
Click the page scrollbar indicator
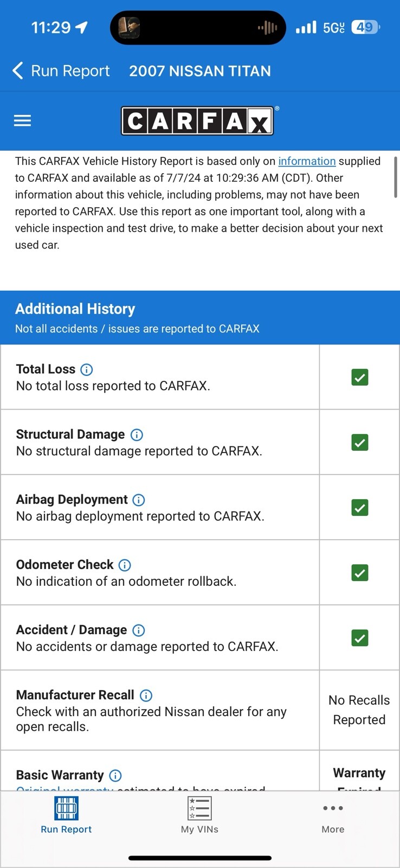(x=396, y=177)
